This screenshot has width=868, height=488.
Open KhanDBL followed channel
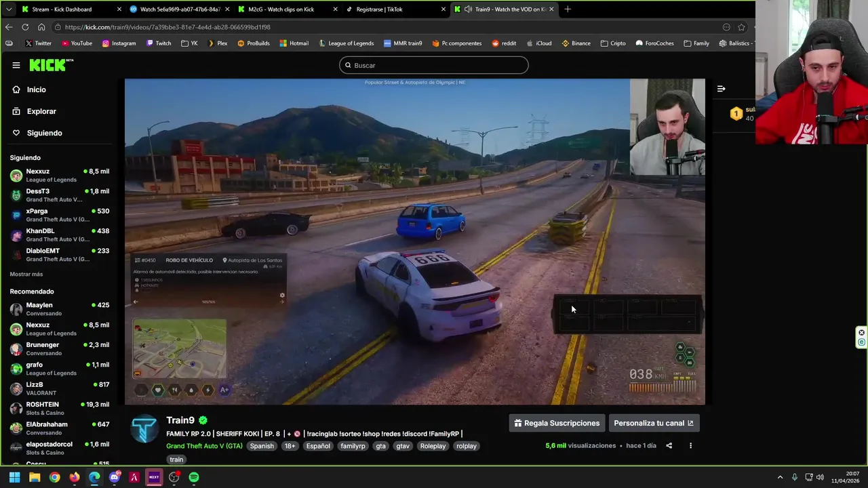pos(59,235)
